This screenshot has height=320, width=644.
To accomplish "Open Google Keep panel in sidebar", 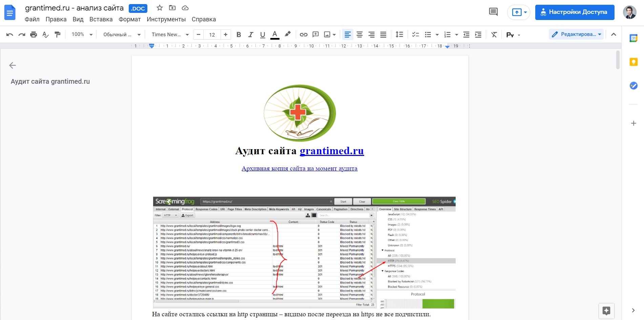I will pyautogui.click(x=633, y=62).
